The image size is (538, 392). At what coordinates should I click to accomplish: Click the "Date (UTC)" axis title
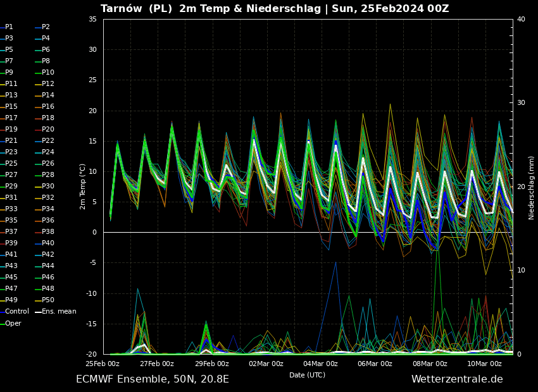coord(308,375)
